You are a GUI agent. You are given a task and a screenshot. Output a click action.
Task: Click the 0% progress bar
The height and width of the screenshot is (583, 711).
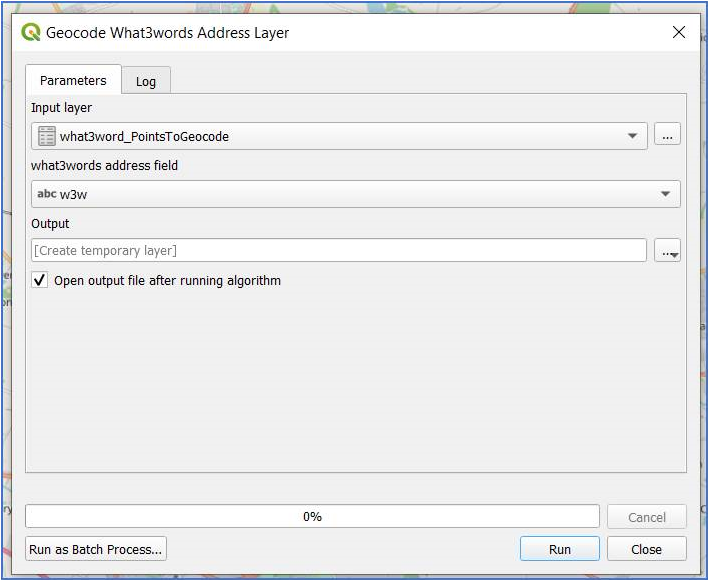click(x=312, y=516)
